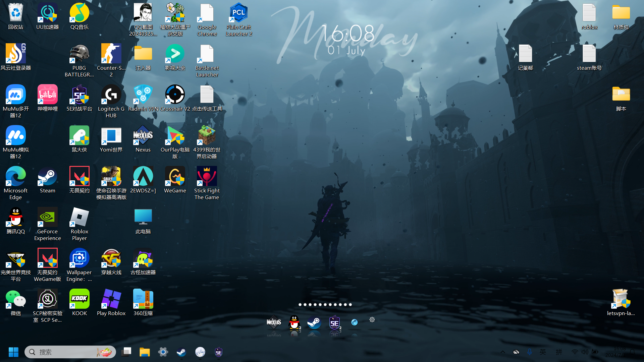This screenshot has height=362, width=644.
Task: Open the 哔哩哔哩 (bilibili) shortcut
Action: [x=48, y=98]
